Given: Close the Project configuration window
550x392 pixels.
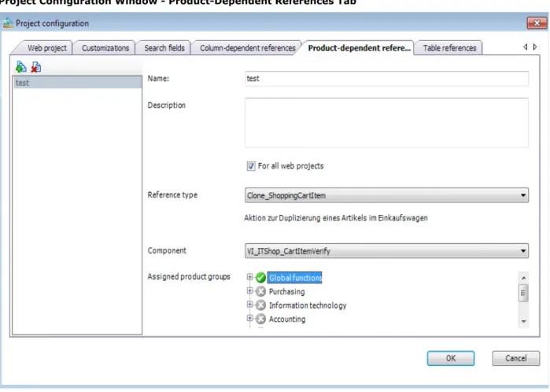Looking at the screenshot, I should pyautogui.click(x=537, y=23).
